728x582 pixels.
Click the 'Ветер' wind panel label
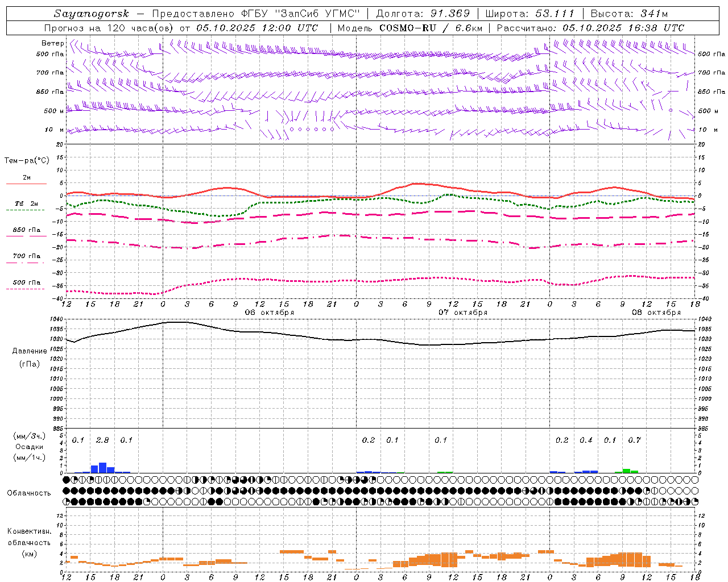pyautogui.click(x=52, y=43)
